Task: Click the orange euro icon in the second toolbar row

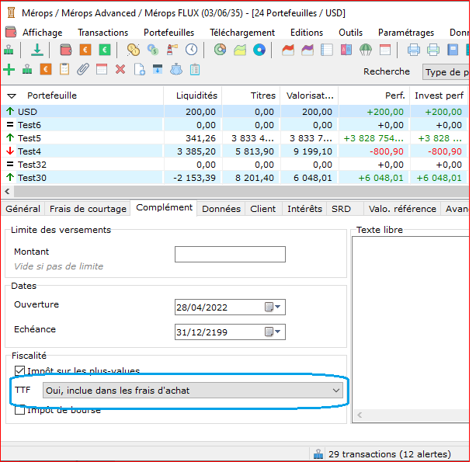Action: coord(46,70)
